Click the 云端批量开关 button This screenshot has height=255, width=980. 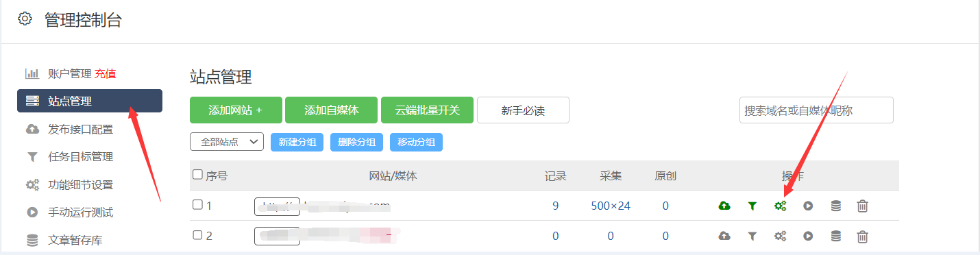(x=427, y=110)
